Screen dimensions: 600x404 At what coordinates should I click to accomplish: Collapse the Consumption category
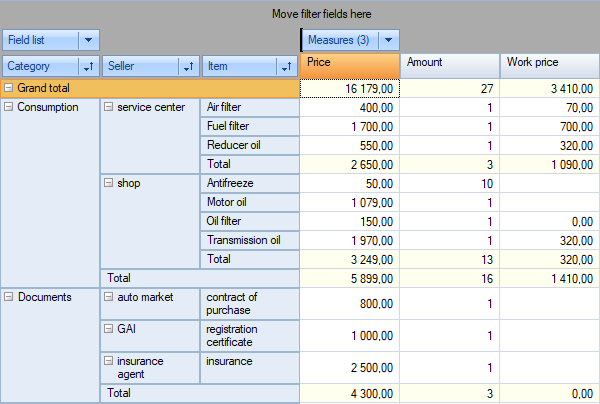click(9, 107)
